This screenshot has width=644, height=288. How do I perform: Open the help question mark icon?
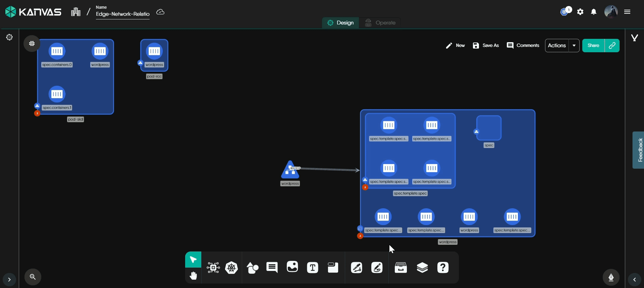click(x=443, y=268)
